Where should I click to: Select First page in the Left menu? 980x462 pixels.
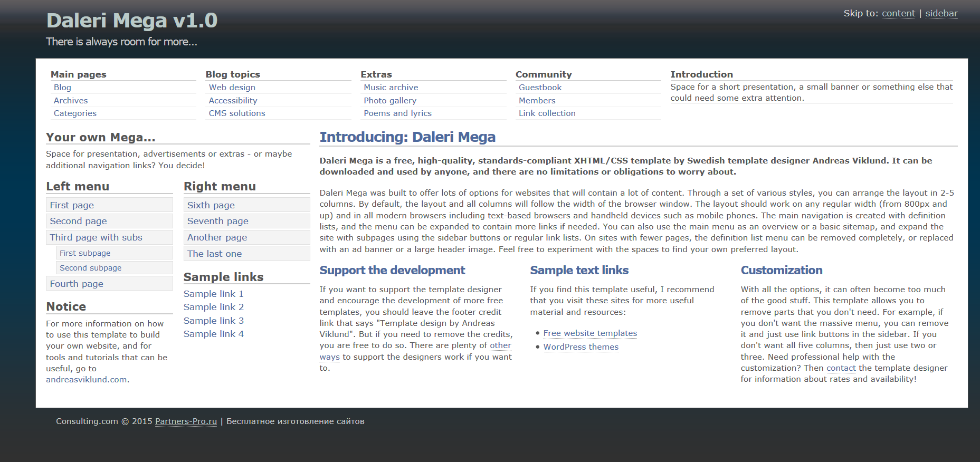(72, 205)
